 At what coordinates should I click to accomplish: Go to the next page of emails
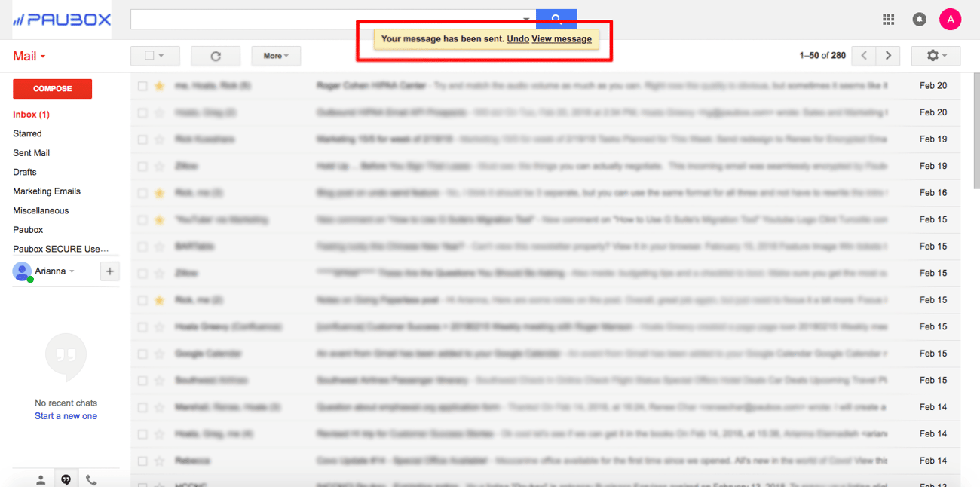888,55
